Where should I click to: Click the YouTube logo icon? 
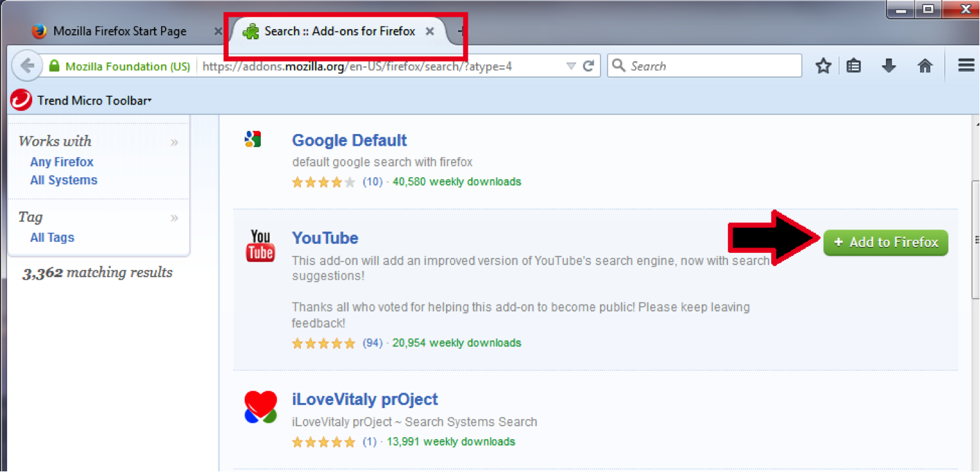[260, 246]
